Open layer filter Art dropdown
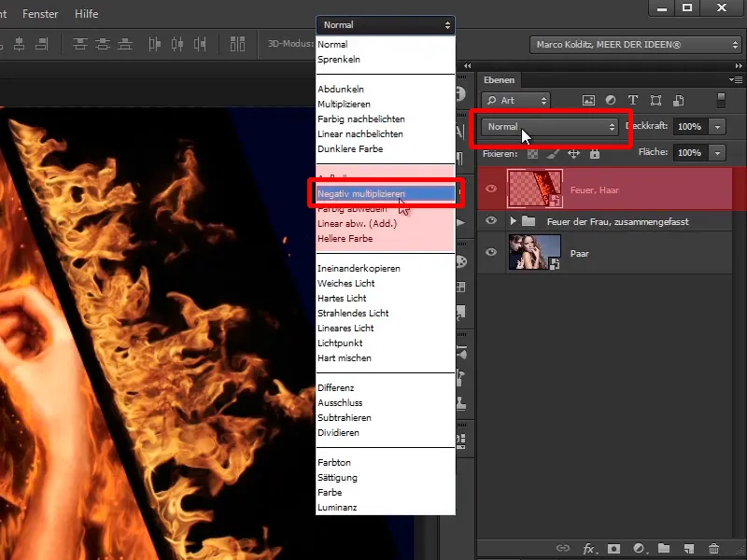 (516, 101)
